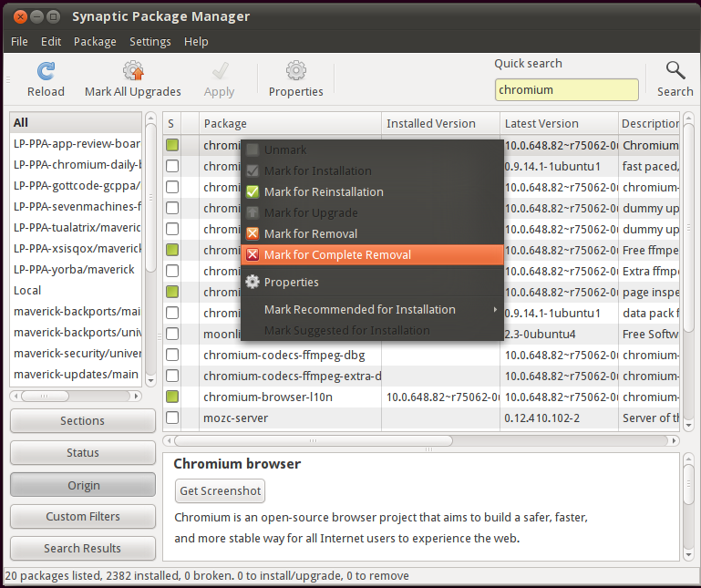
Task: Open the Help menu
Action: [x=196, y=42]
